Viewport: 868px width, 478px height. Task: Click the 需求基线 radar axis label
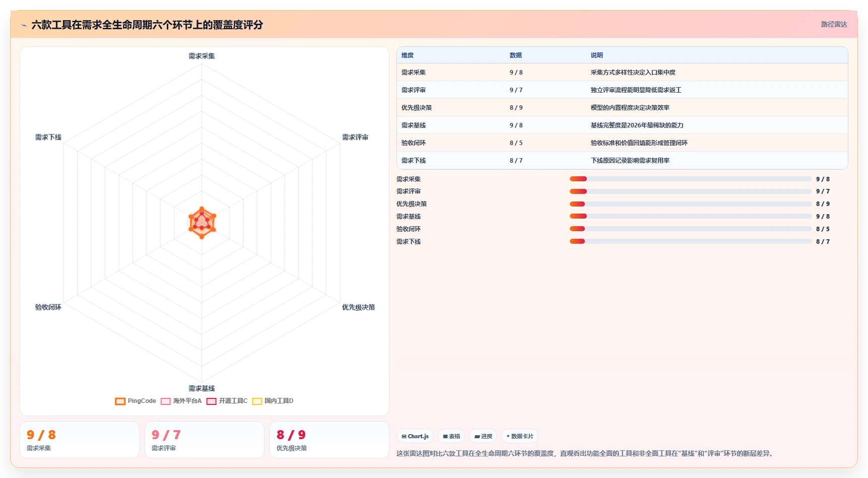(202, 388)
